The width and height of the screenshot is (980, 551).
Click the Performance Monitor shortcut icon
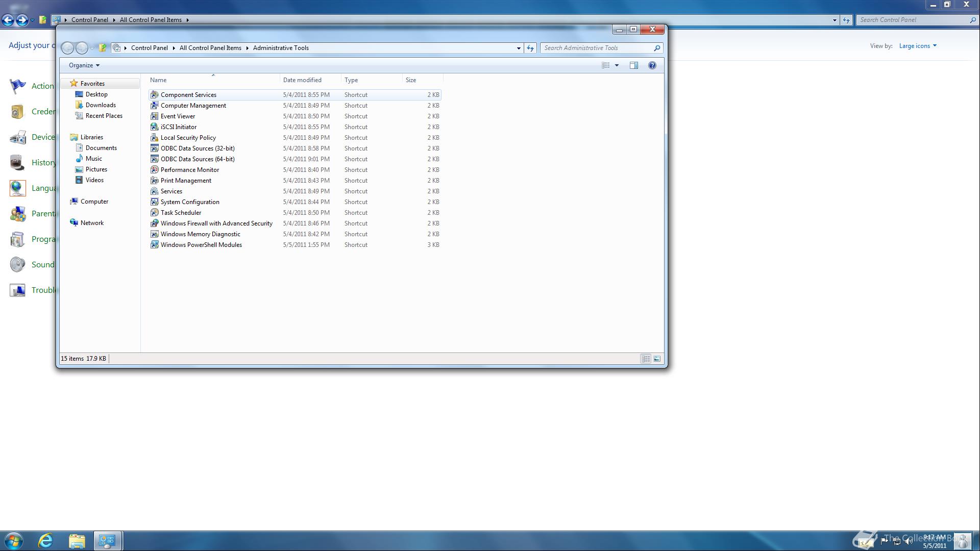point(154,170)
